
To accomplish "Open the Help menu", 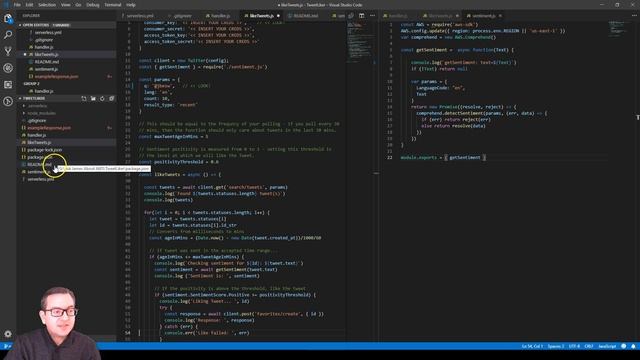I will pyautogui.click(x=131, y=5).
